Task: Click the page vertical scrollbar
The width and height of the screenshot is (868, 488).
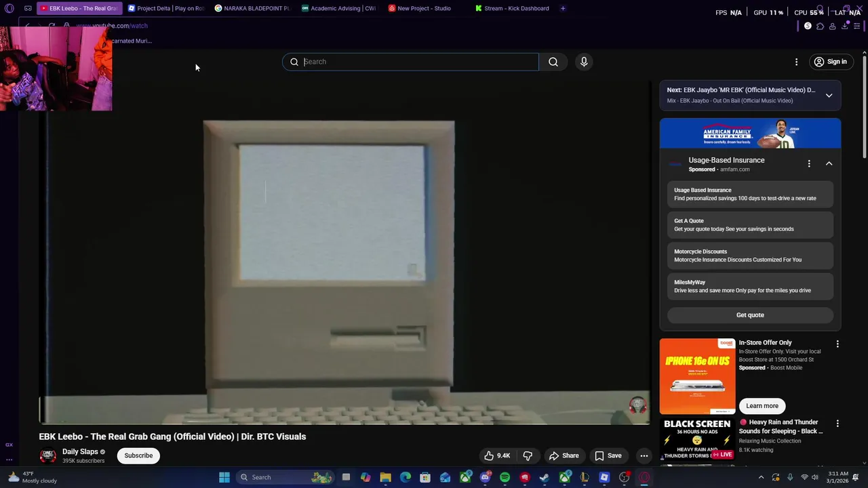Action: tap(865, 106)
